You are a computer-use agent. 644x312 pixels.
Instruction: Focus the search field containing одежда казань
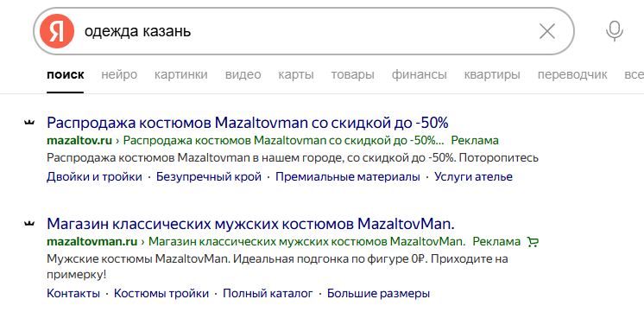304,31
